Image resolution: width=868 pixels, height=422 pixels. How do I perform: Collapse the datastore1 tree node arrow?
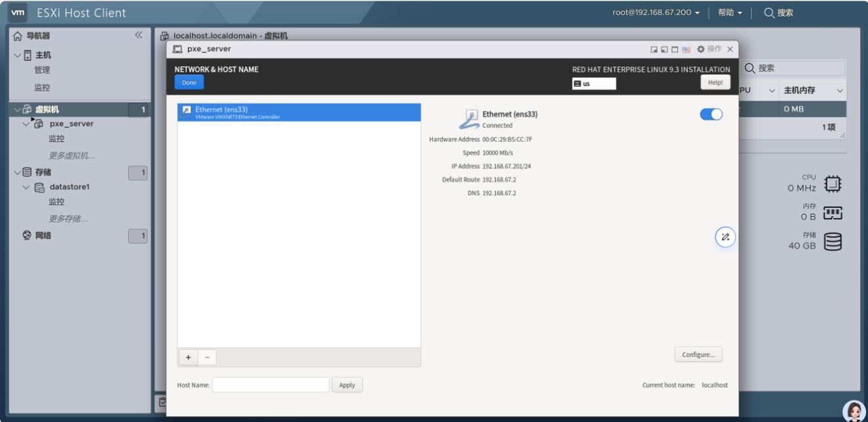point(26,187)
